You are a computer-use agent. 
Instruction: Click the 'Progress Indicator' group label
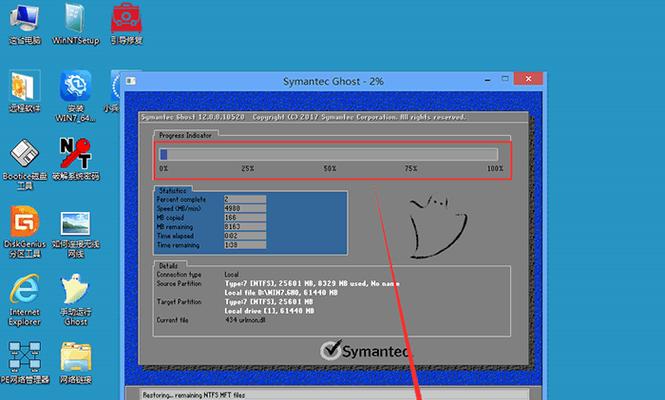pos(185,135)
